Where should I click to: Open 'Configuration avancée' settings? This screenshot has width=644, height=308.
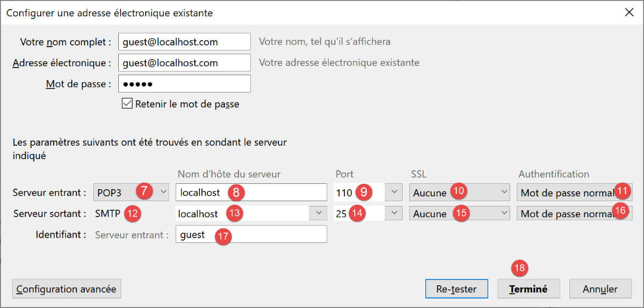click(x=66, y=289)
